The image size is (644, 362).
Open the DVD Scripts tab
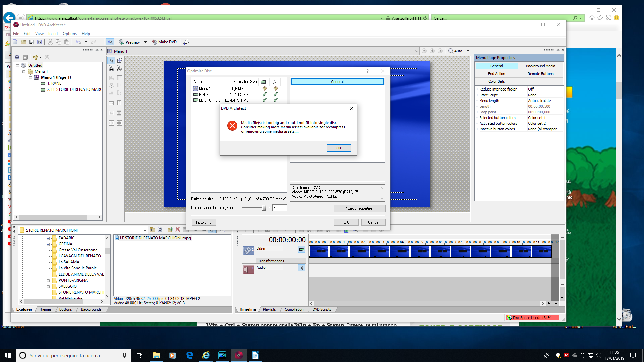pyautogui.click(x=322, y=309)
